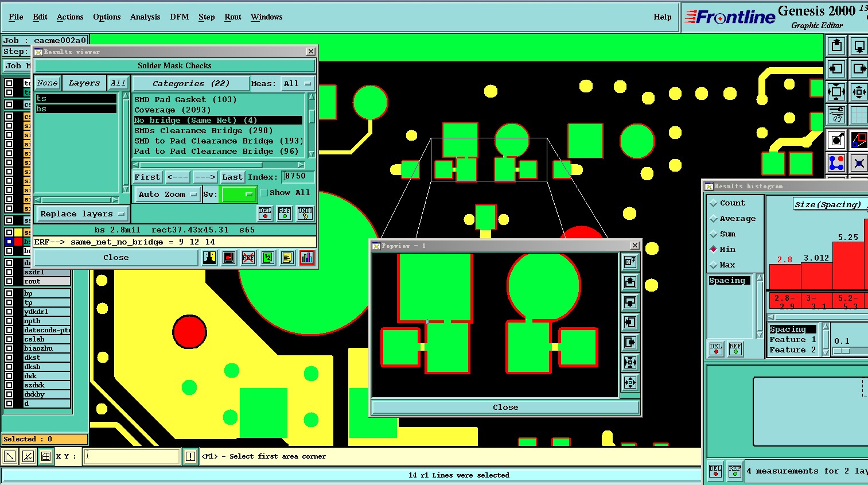Screen dimensions: 868x485
Task: Click the histogram horizontal scrollbar
Action: click(x=818, y=317)
